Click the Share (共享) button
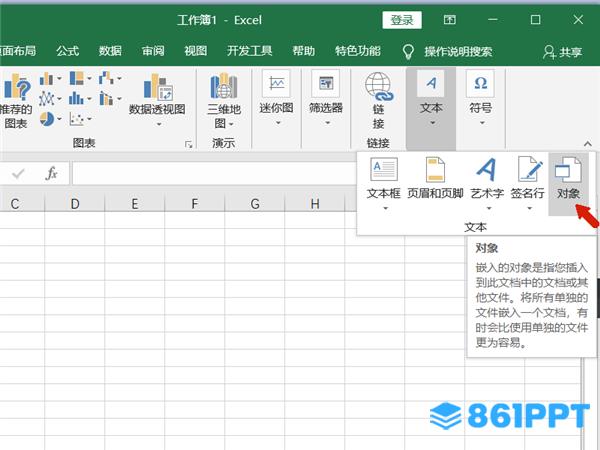This screenshot has width=600, height=450. [562, 52]
